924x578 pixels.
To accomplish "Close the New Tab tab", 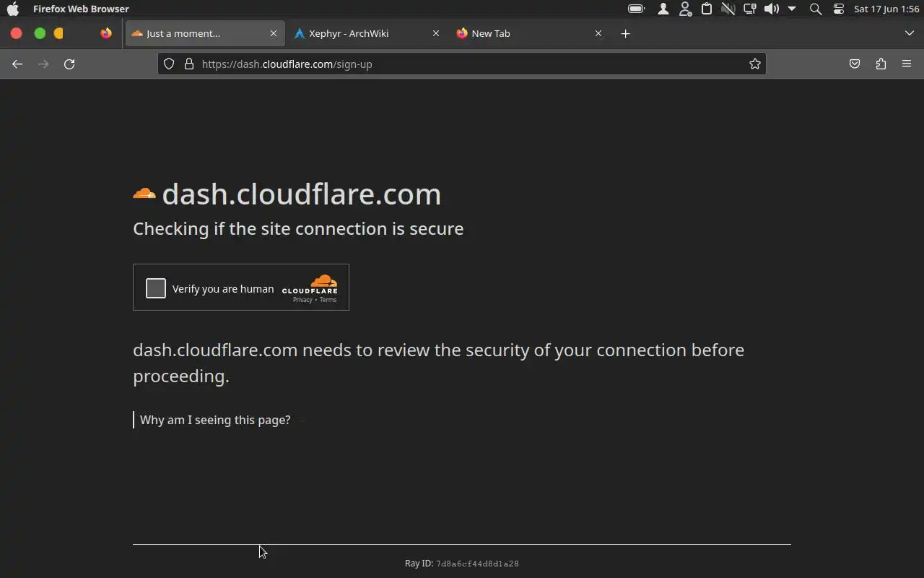I will tap(598, 33).
